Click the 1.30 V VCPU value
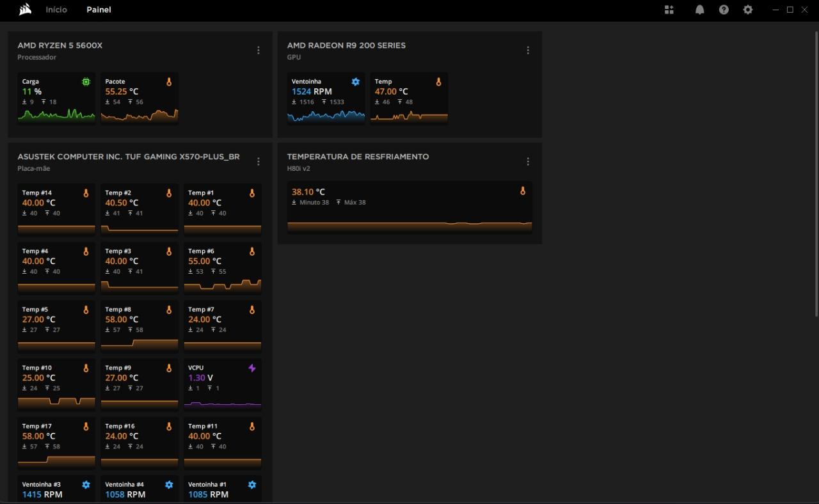The height and width of the screenshot is (504, 819). coord(201,378)
